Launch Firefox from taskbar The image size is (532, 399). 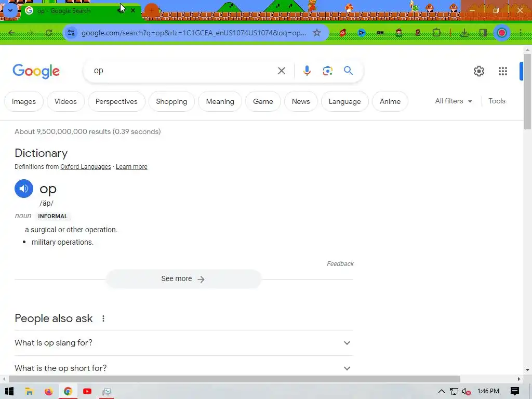[48, 391]
